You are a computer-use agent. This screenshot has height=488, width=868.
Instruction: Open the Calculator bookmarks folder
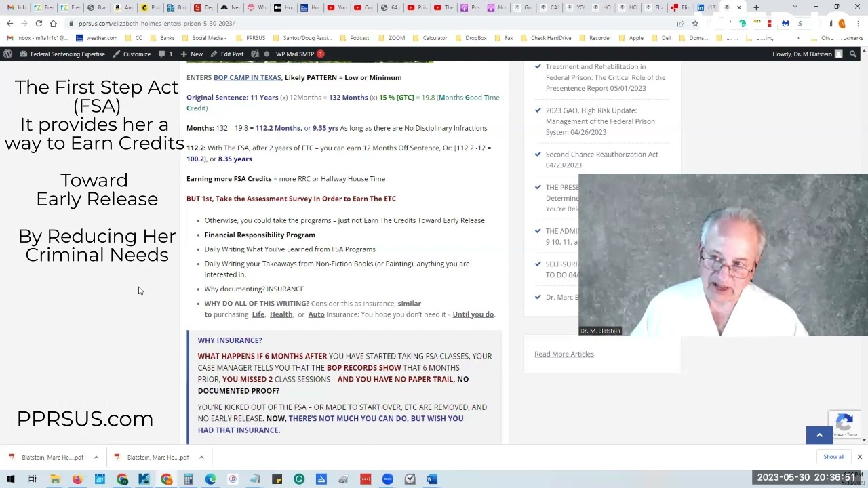(x=430, y=38)
